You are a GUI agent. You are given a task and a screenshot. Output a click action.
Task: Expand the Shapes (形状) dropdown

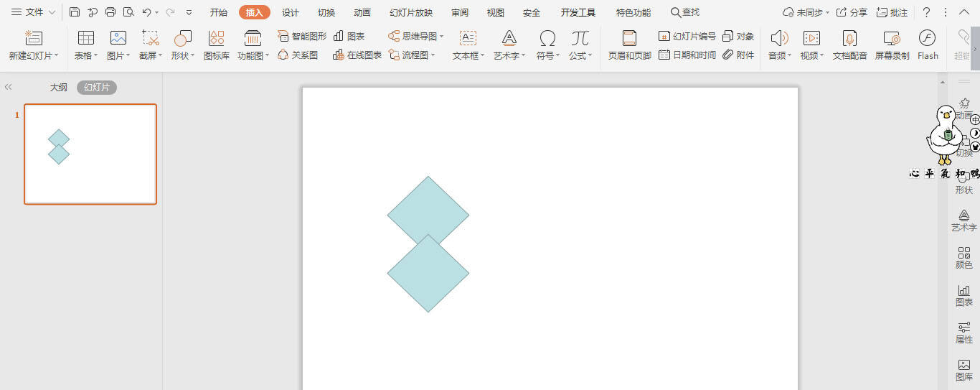point(192,56)
